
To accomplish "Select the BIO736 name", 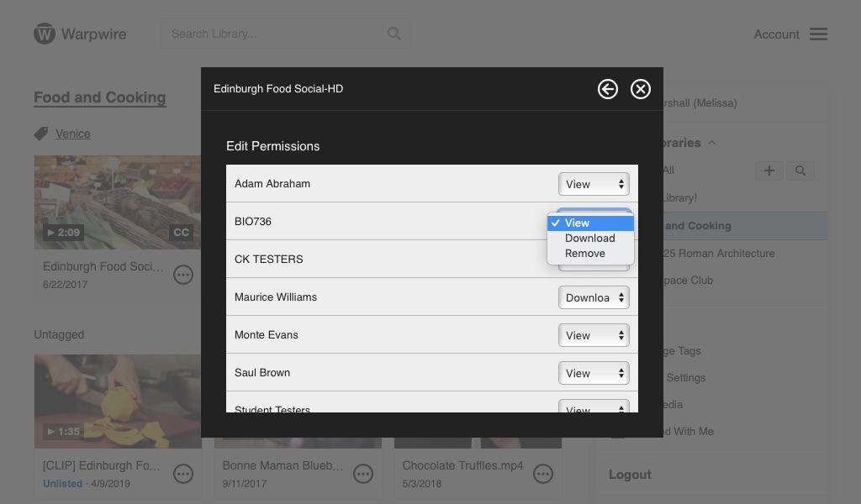I will point(253,222).
